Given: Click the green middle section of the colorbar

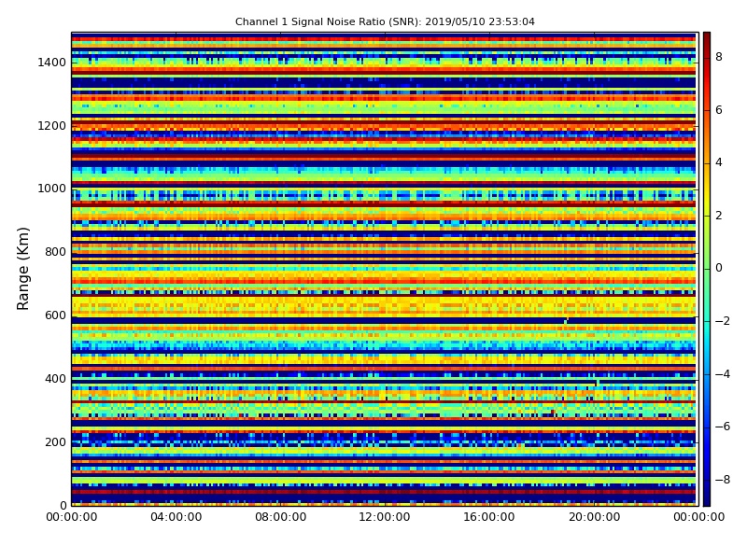Looking at the screenshot, I should pyautogui.click(x=707, y=269).
